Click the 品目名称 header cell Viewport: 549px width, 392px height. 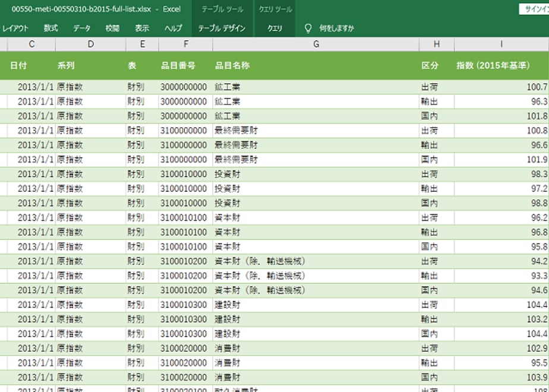316,65
